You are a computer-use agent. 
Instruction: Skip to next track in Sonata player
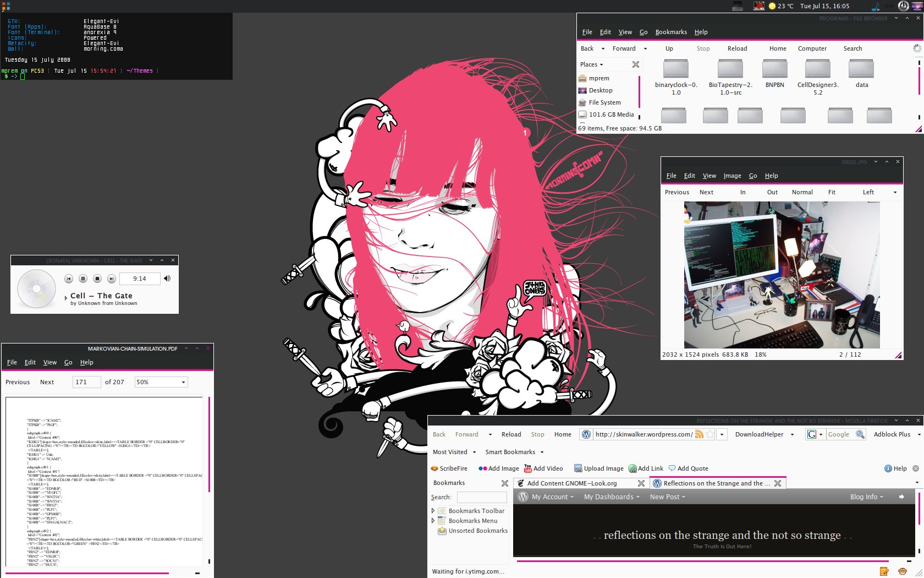click(112, 279)
